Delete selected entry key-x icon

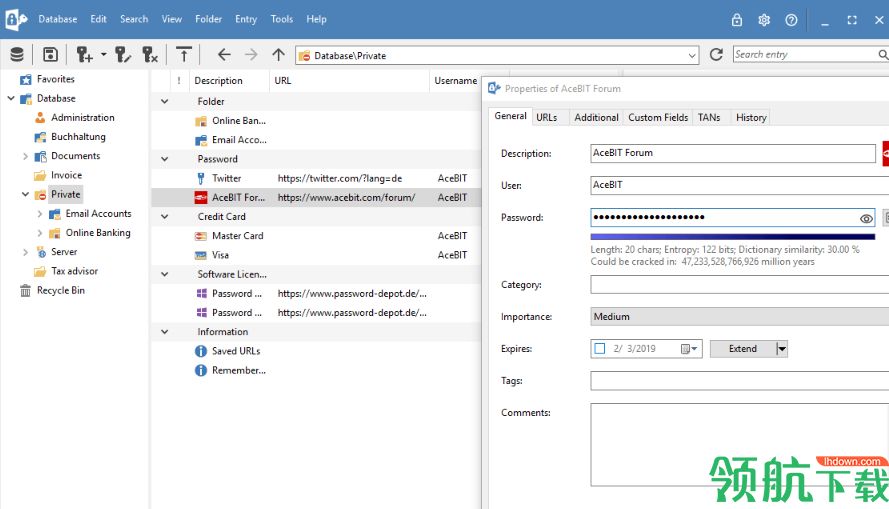150,54
